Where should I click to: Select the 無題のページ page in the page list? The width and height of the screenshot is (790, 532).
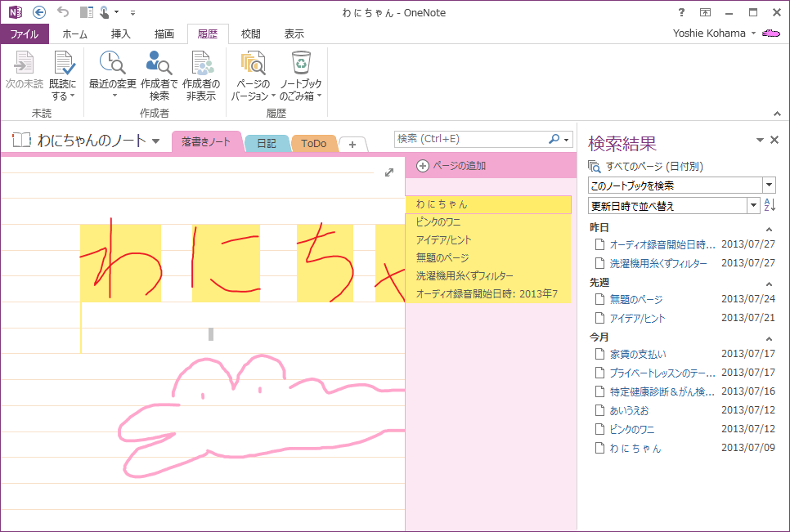point(488,257)
